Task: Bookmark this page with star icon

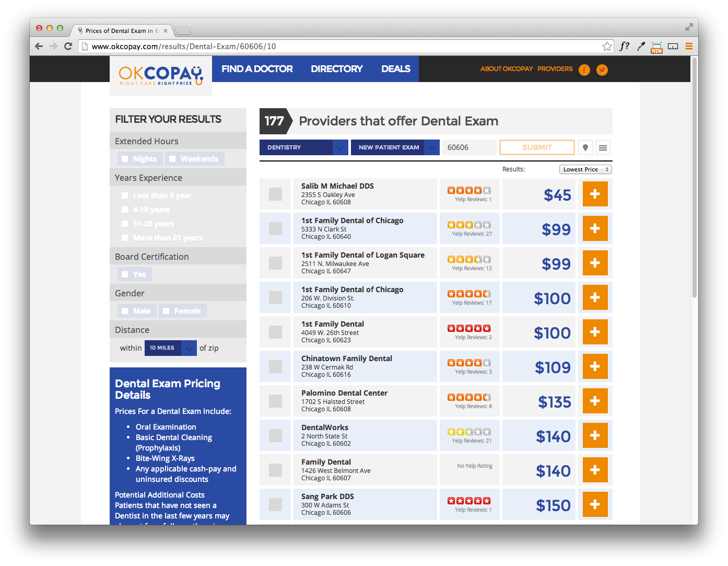Action: (x=607, y=46)
